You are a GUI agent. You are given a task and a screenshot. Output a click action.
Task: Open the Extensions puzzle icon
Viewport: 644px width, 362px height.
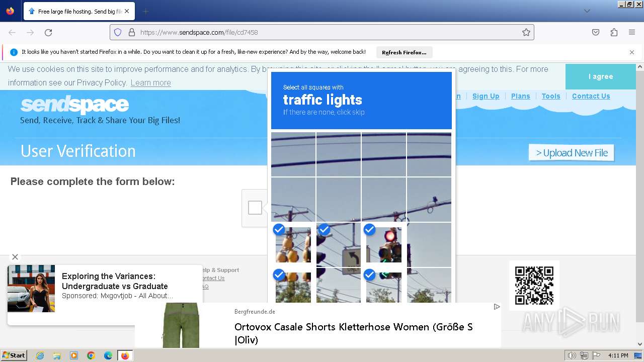(614, 32)
